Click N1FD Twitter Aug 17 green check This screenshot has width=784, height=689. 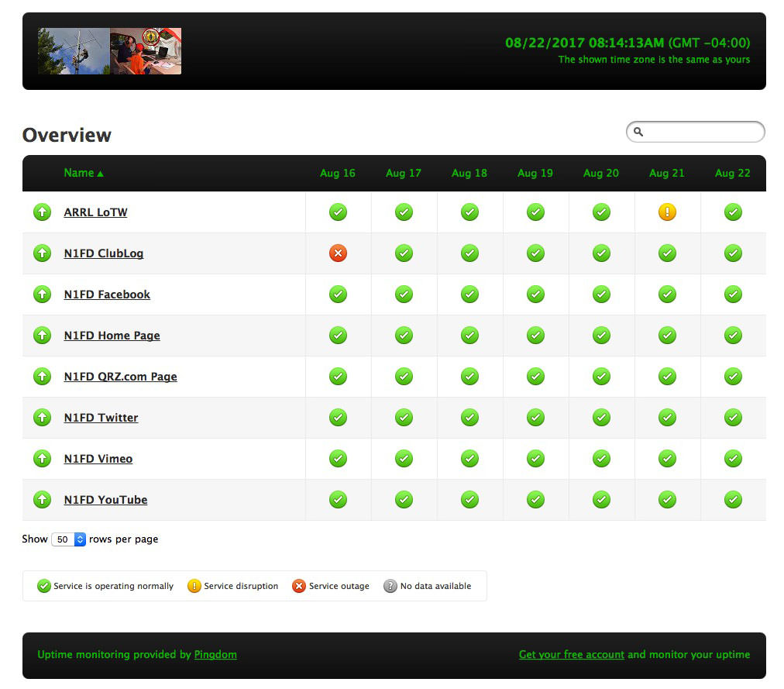[404, 417]
